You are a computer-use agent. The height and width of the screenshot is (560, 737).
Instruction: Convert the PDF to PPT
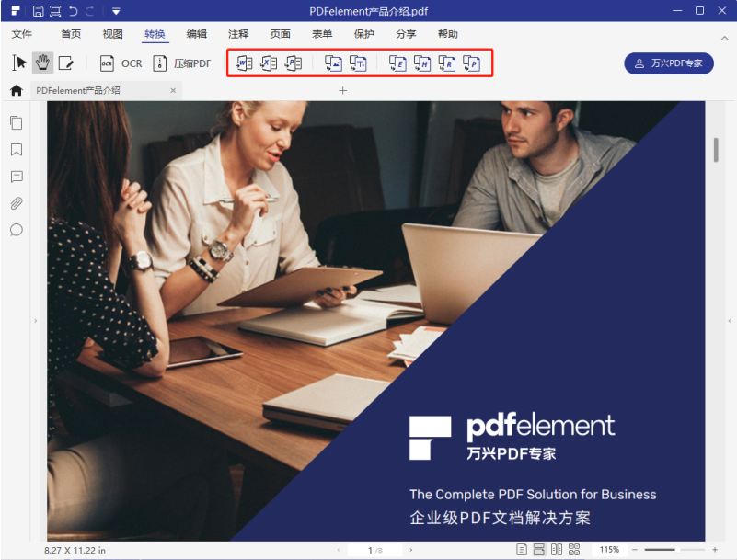pyautogui.click(x=294, y=63)
